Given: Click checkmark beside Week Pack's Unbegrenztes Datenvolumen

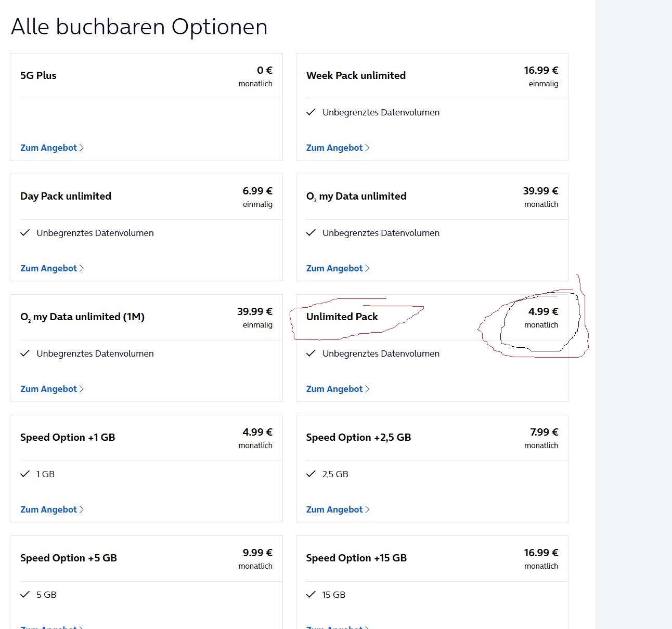Looking at the screenshot, I should click(x=311, y=112).
